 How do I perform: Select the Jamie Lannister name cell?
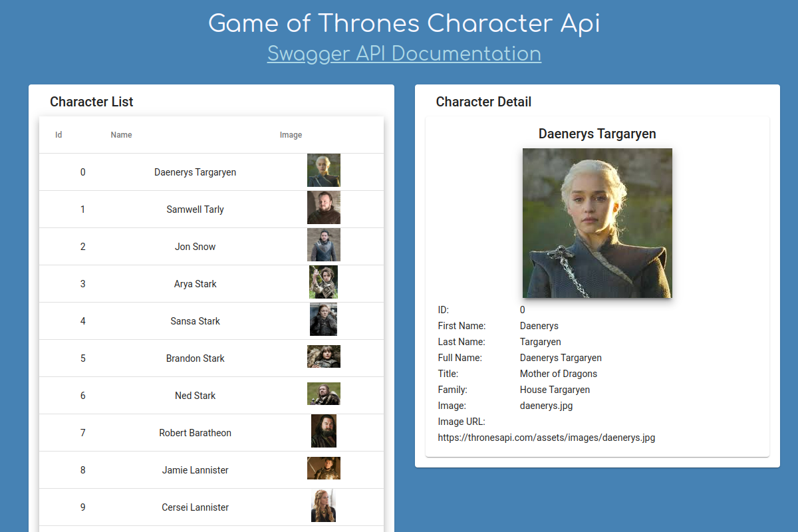(x=196, y=470)
